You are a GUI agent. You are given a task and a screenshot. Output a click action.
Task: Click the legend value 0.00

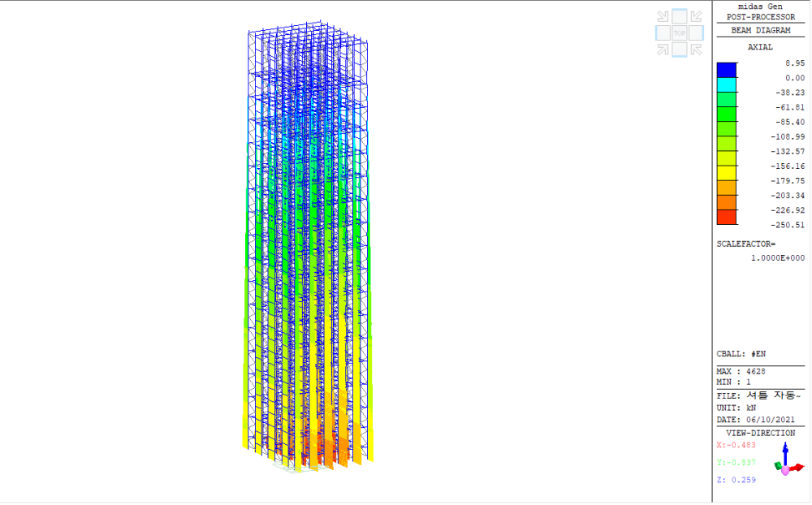click(795, 78)
